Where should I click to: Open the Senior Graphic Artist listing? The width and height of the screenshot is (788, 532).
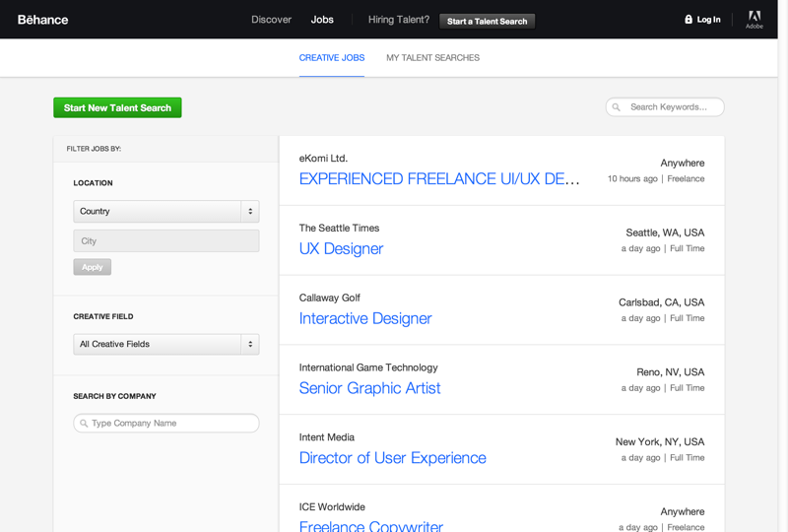pos(370,388)
